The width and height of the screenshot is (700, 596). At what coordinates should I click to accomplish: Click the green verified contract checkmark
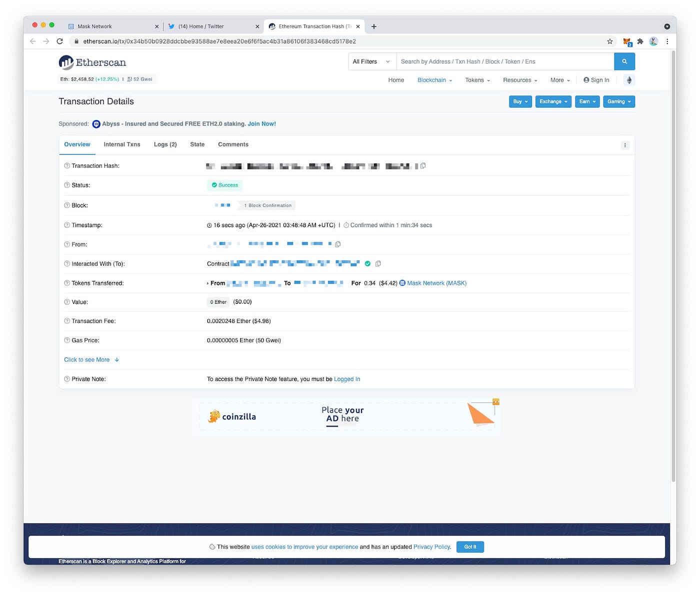pos(367,263)
